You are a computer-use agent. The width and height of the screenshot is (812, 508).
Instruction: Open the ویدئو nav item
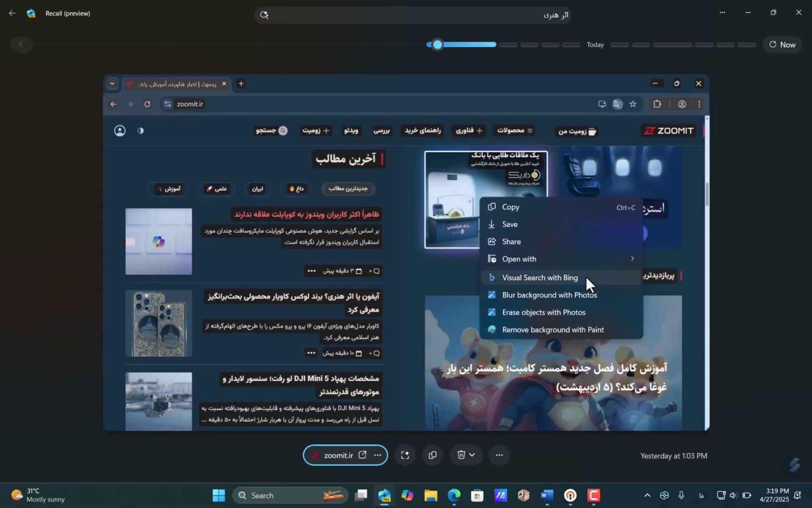(351, 131)
